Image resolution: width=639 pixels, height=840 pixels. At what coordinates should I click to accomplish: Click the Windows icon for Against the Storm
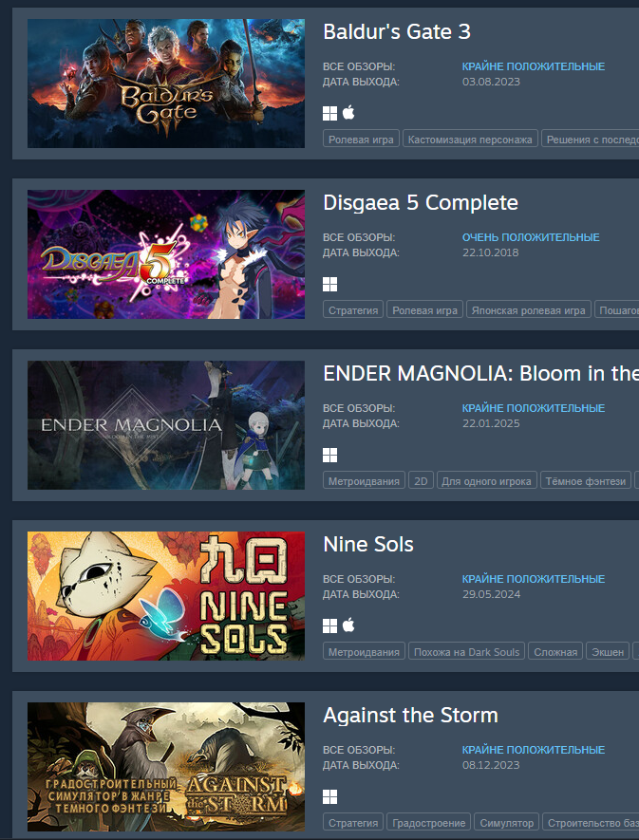(329, 796)
